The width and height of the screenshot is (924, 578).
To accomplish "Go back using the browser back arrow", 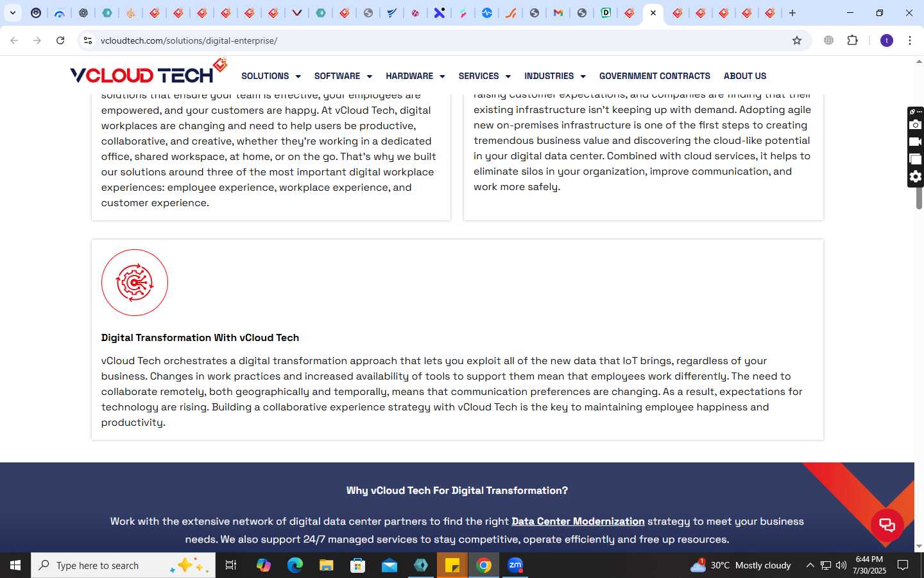I will coord(14,40).
